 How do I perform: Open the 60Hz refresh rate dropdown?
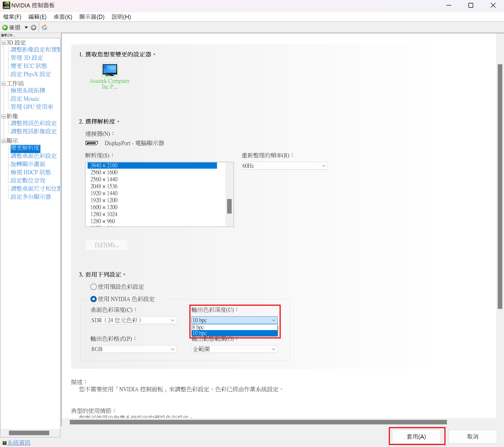(284, 166)
